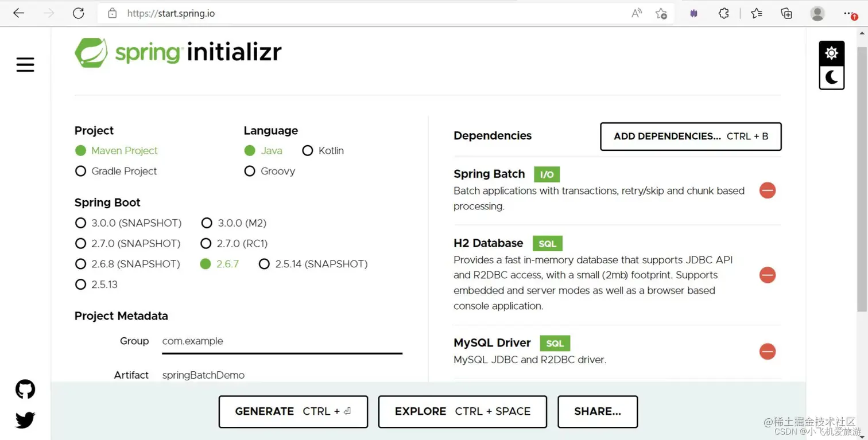Click the Spring Boot section heading
Viewport: 868px width, 440px height.
pyautogui.click(x=107, y=203)
